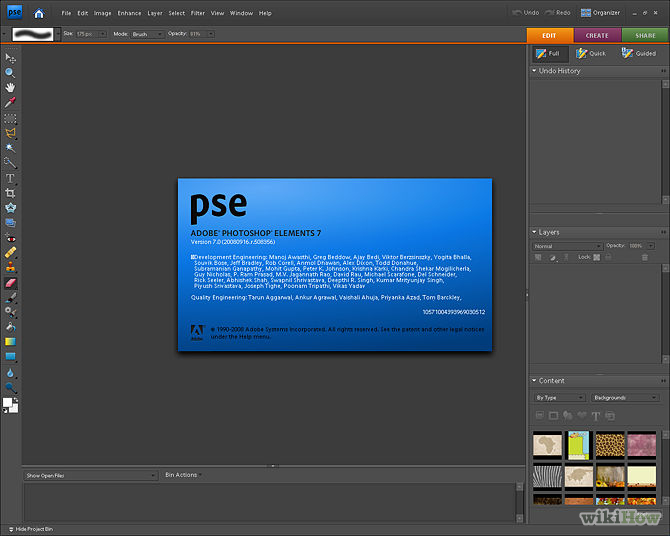Select the Straighten tool
The height and width of the screenshot is (536, 670).
coord(10,223)
